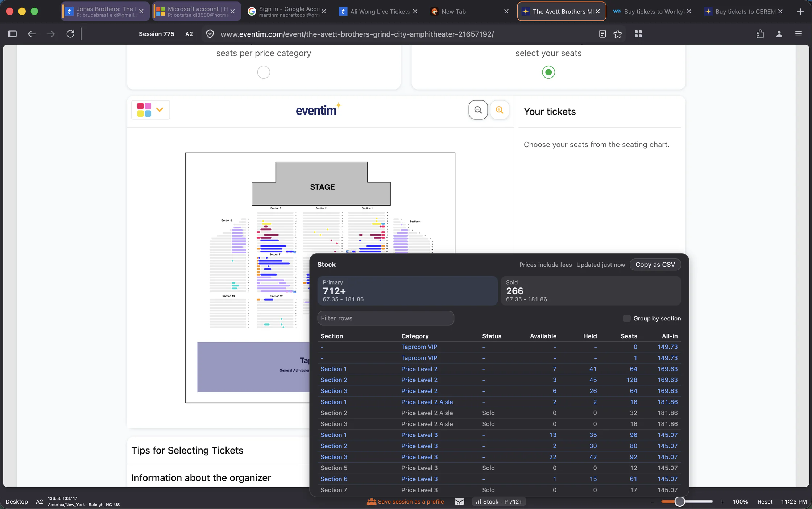Open Tips for Selecting Tickets section

coord(187,450)
